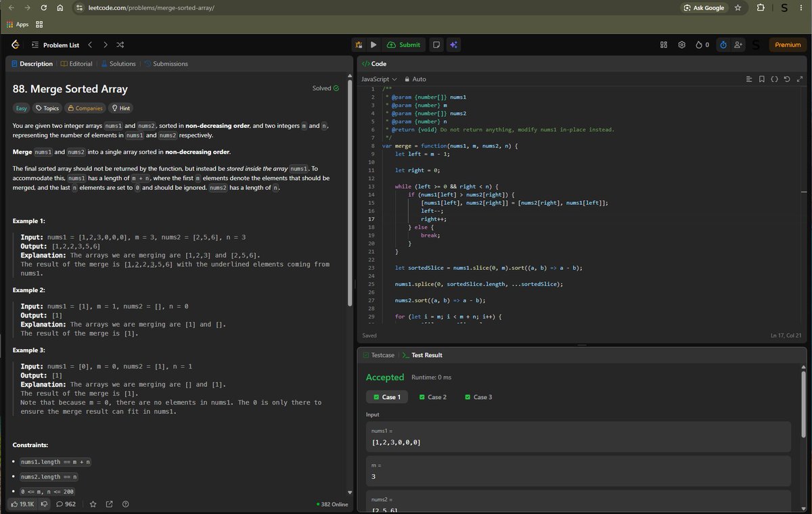Image resolution: width=812 pixels, height=514 pixels.
Task: Select Case 1 result
Action: [387, 397]
